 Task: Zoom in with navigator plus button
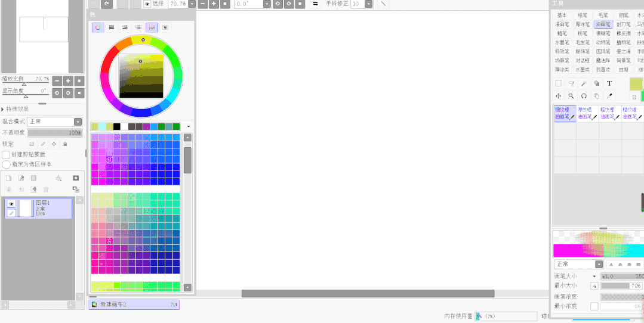click(x=68, y=81)
